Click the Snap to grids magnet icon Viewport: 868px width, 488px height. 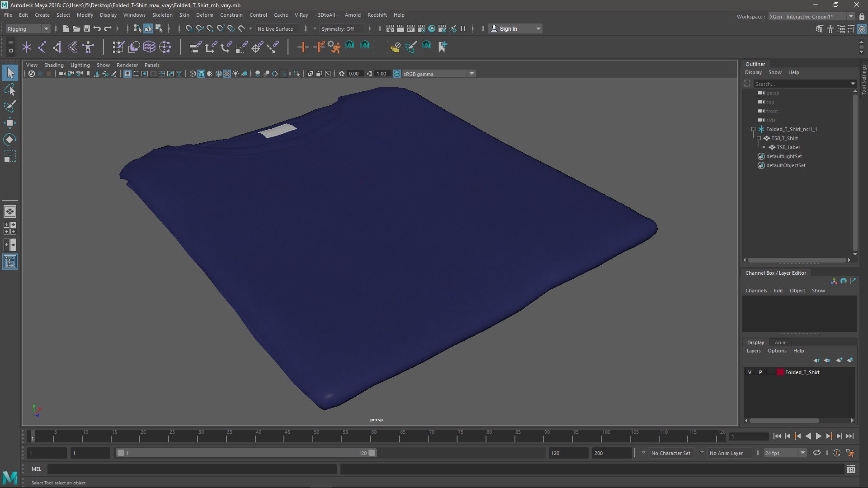coord(189,28)
